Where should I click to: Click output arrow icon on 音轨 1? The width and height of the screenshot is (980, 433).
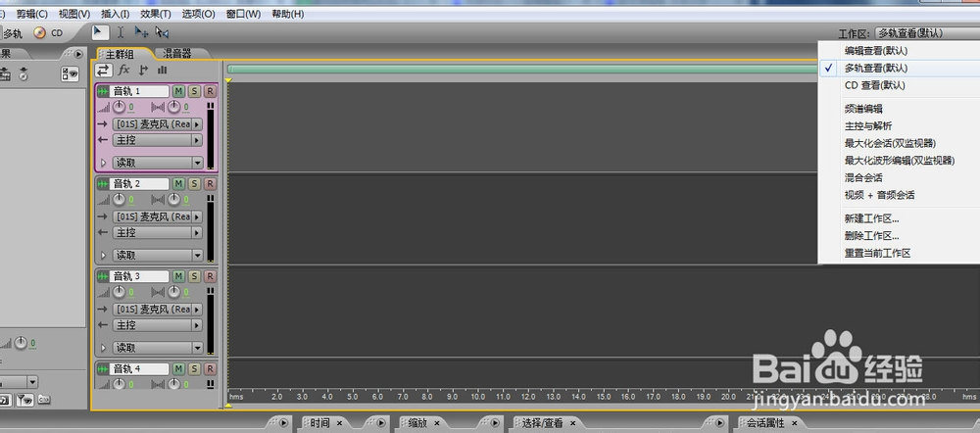[x=103, y=140]
